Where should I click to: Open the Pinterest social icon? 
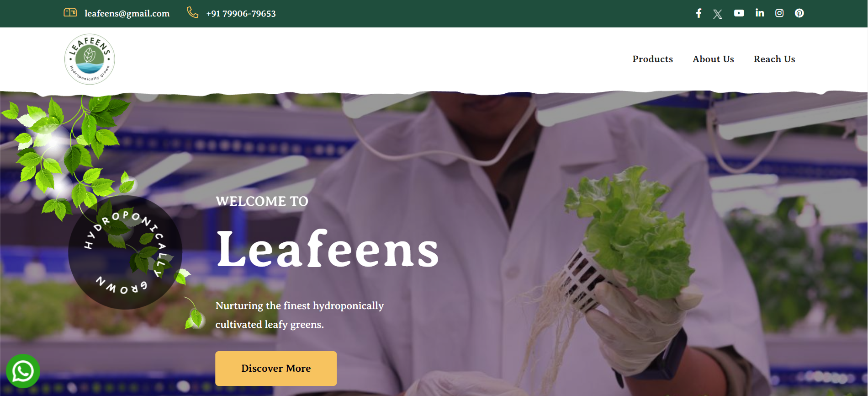pyautogui.click(x=799, y=13)
